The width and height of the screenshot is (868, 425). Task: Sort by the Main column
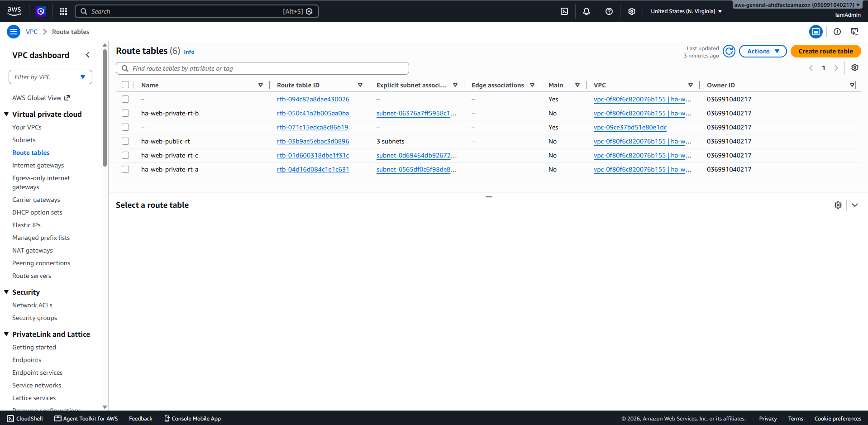(577, 85)
